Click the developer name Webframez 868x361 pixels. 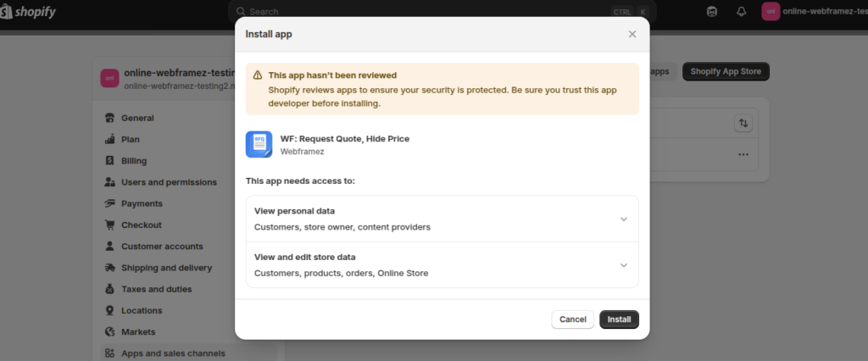pyautogui.click(x=303, y=151)
